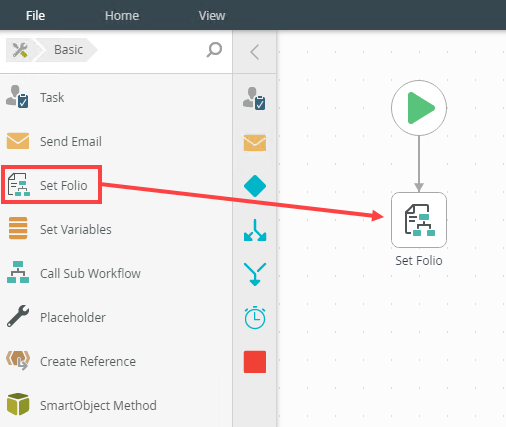Select the SmartObject Method label
506x427 pixels.
pyautogui.click(x=98, y=405)
